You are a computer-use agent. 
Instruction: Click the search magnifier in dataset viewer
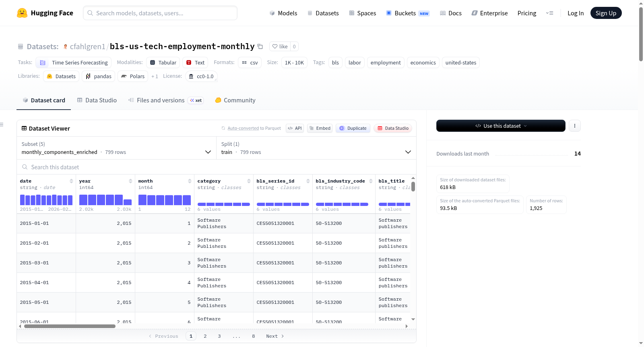point(25,167)
